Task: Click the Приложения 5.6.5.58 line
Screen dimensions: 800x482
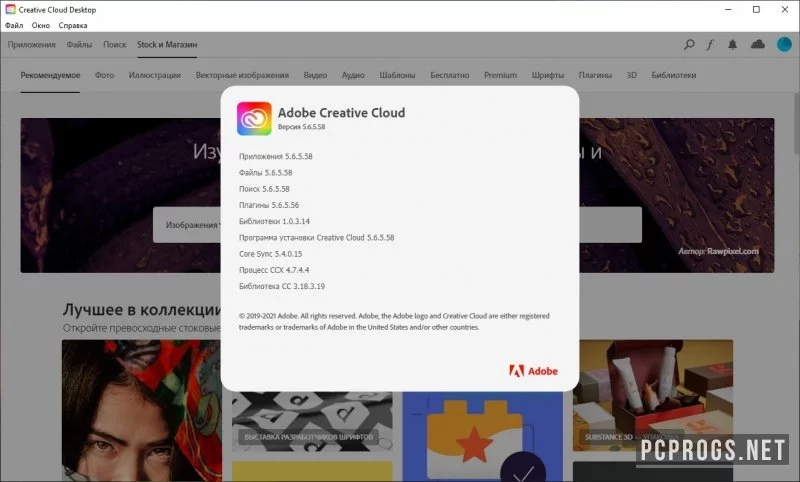Action: 276,156
